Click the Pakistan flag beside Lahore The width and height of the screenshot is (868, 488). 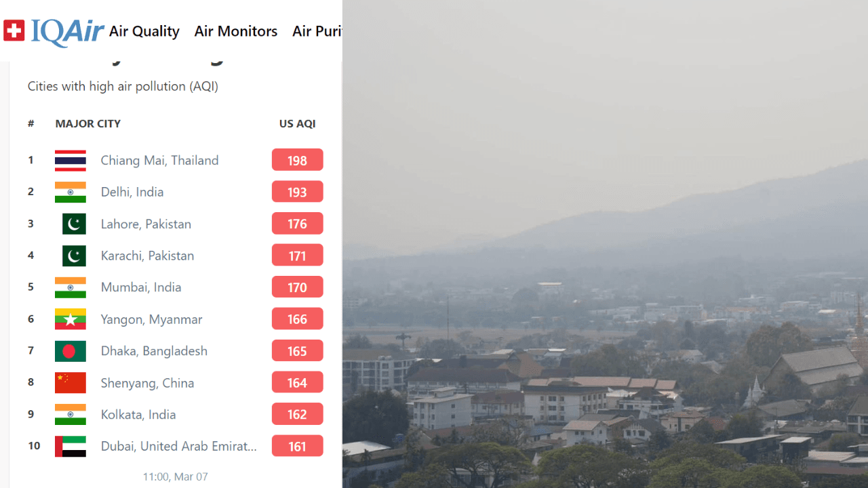(74, 224)
